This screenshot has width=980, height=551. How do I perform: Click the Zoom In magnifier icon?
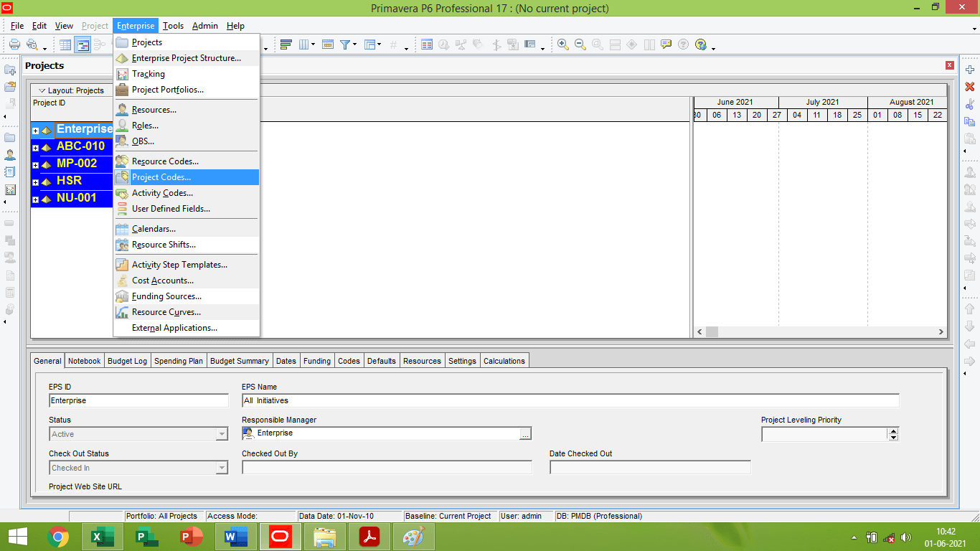pyautogui.click(x=563, y=44)
